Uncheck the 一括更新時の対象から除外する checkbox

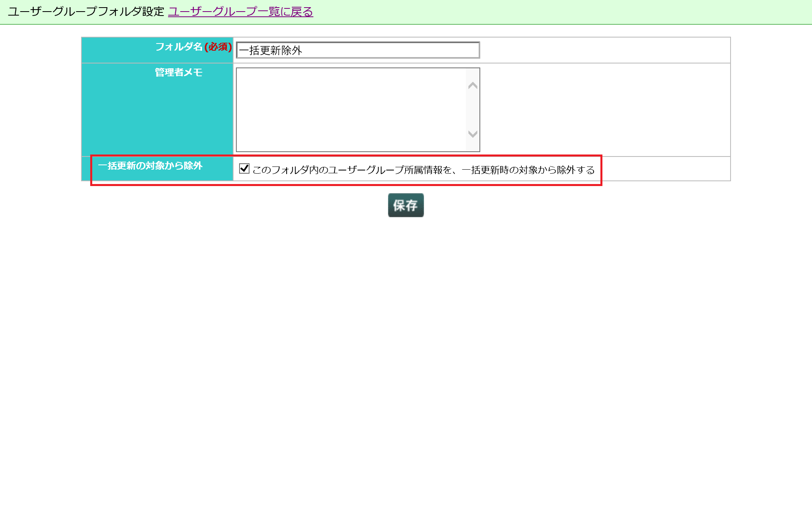244,168
